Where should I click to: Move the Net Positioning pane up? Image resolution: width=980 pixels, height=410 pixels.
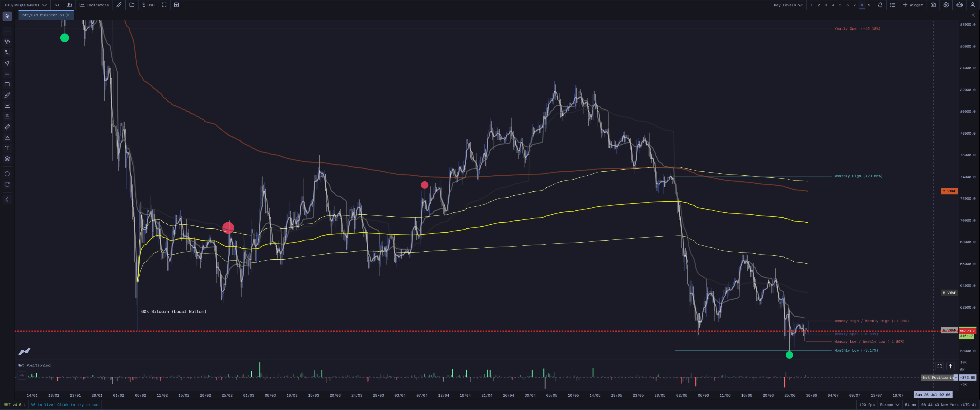pyautogui.click(x=950, y=366)
